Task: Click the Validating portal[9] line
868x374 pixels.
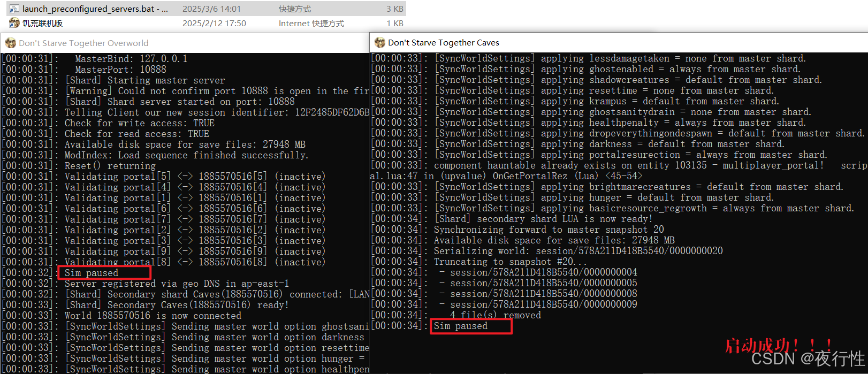Action: pos(163,251)
